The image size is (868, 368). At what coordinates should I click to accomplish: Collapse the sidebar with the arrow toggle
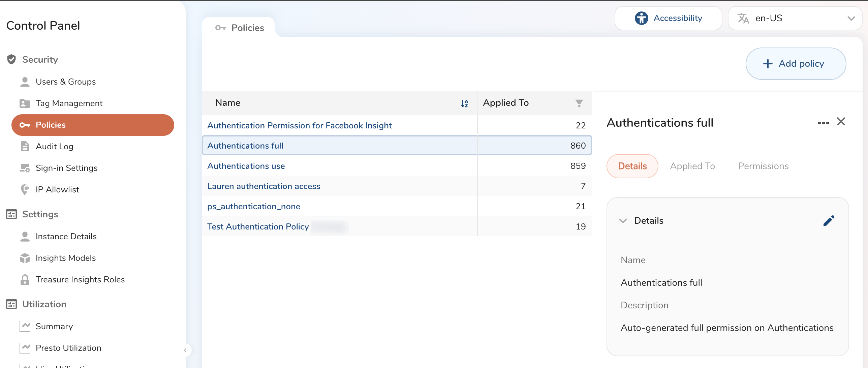click(x=185, y=350)
